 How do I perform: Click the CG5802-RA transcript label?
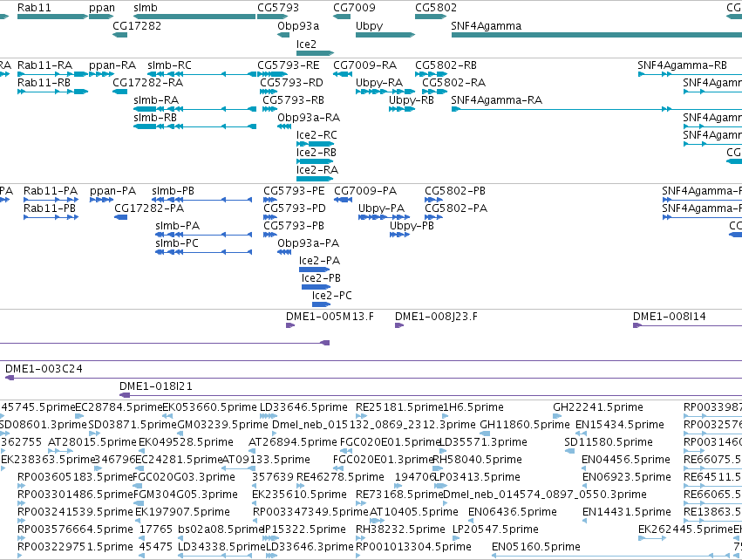coord(453,83)
